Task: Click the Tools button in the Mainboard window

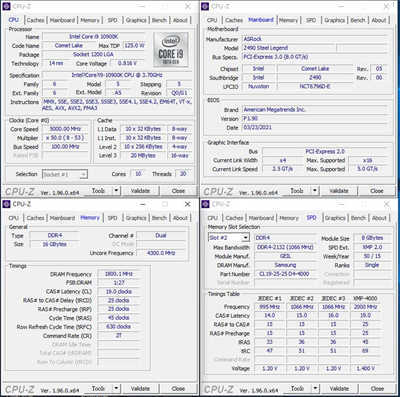Action: tap(297, 191)
